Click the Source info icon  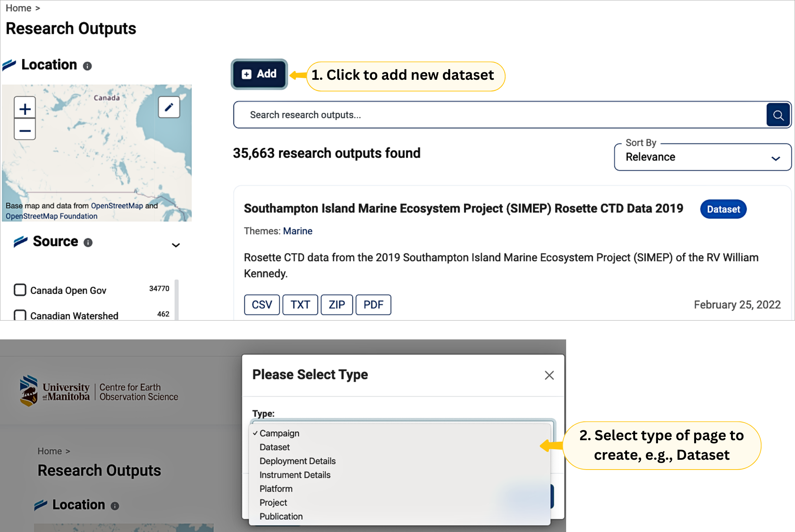88,243
